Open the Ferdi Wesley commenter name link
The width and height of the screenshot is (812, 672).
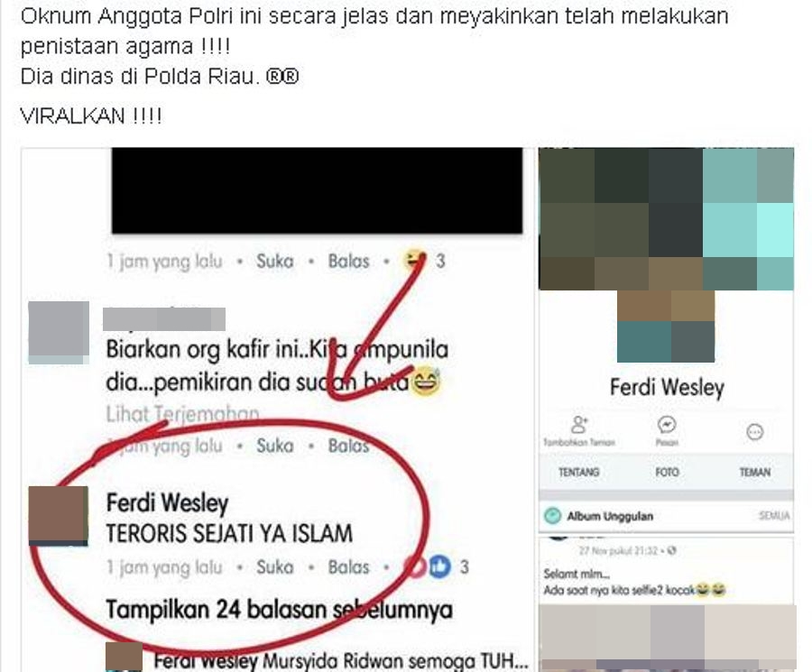pyautogui.click(x=167, y=502)
